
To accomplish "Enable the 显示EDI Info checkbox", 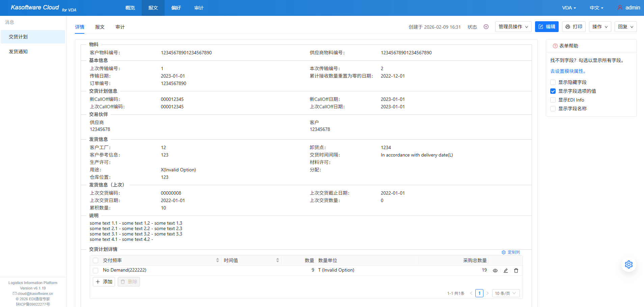I will [x=553, y=100].
